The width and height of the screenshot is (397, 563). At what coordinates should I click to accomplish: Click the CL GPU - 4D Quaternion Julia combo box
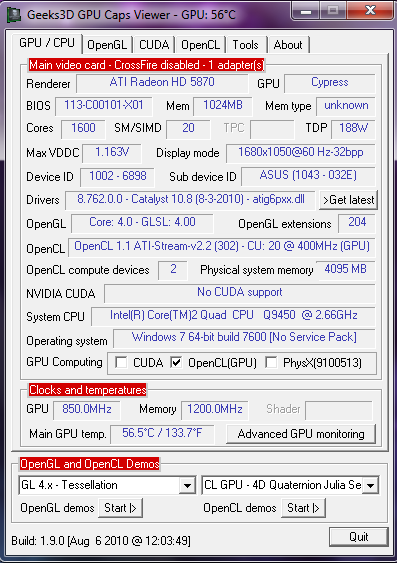(290, 485)
